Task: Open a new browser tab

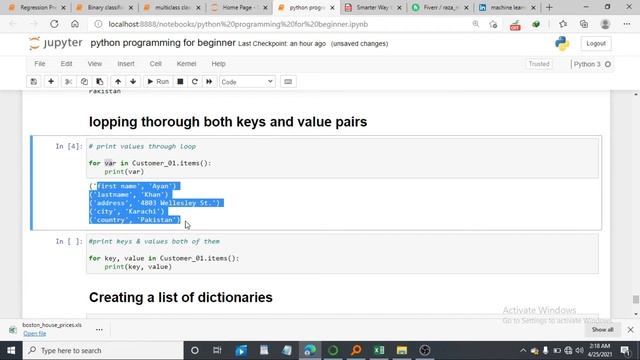Action: point(549,7)
